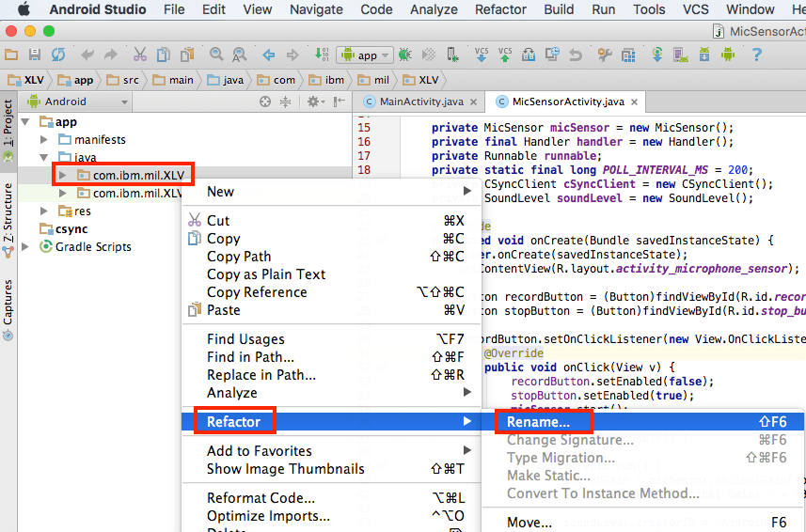
Task: Select Copy Path from context menu
Action: click(332, 257)
